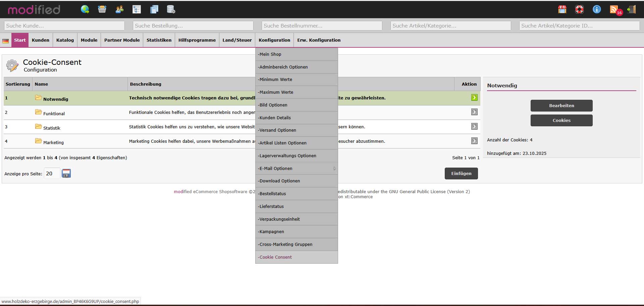Click the customers people icon

pos(119,9)
